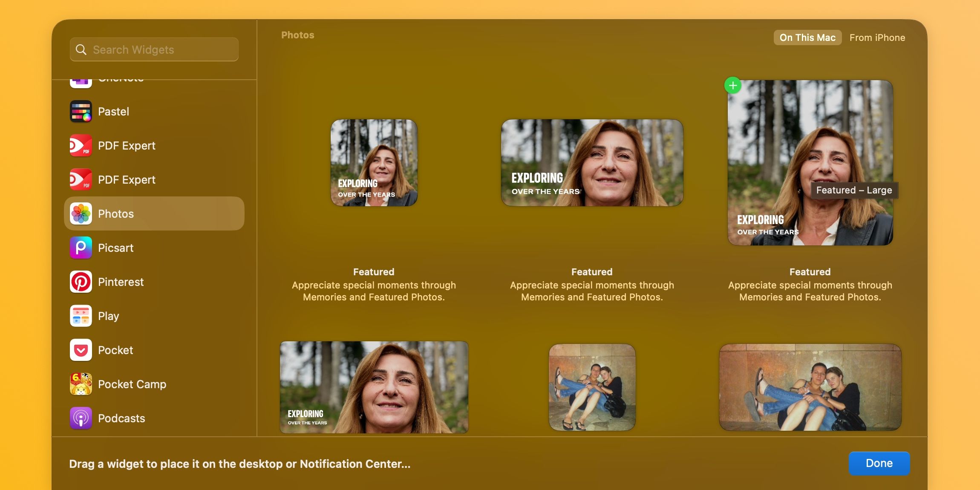Viewport: 980px width, 490px height.
Task: Click the magnifying glass search icon
Action: [x=81, y=49]
